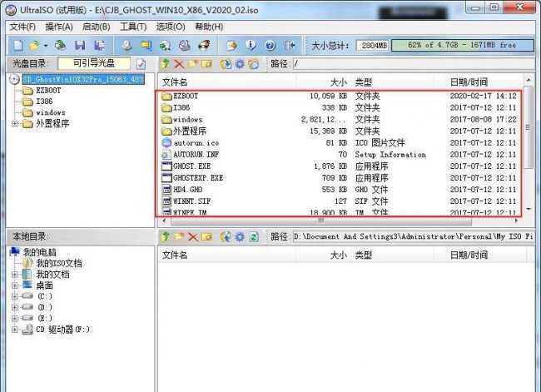
Task: Expand the CD 驱动器(F:) node
Action: pyautogui.click(x=15, y=330)
